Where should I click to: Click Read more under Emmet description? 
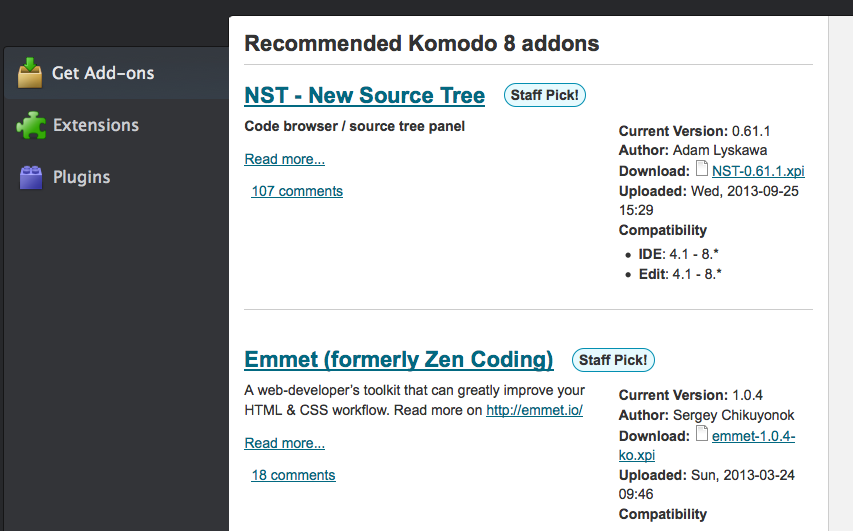point(284,443)
